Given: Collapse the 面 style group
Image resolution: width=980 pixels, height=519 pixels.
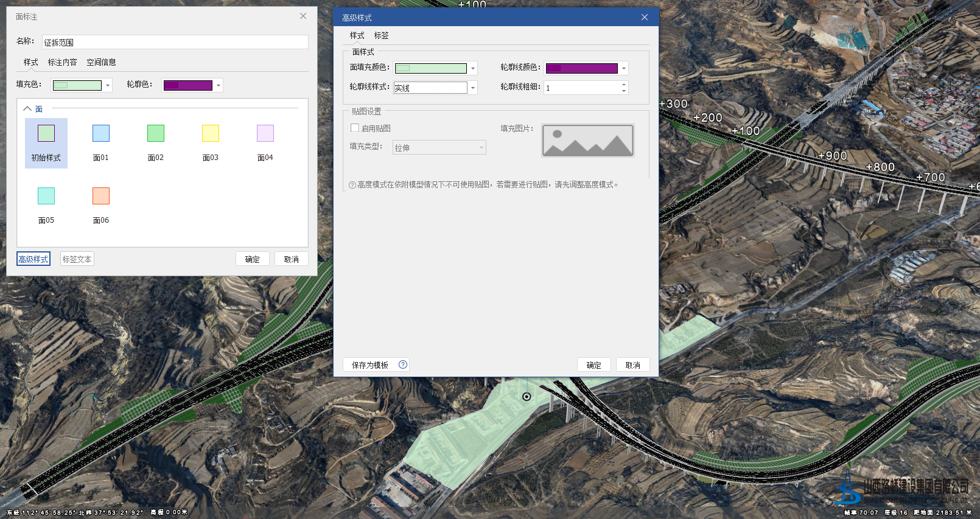Looking at the screenshot, I should (x=27, y=108).
